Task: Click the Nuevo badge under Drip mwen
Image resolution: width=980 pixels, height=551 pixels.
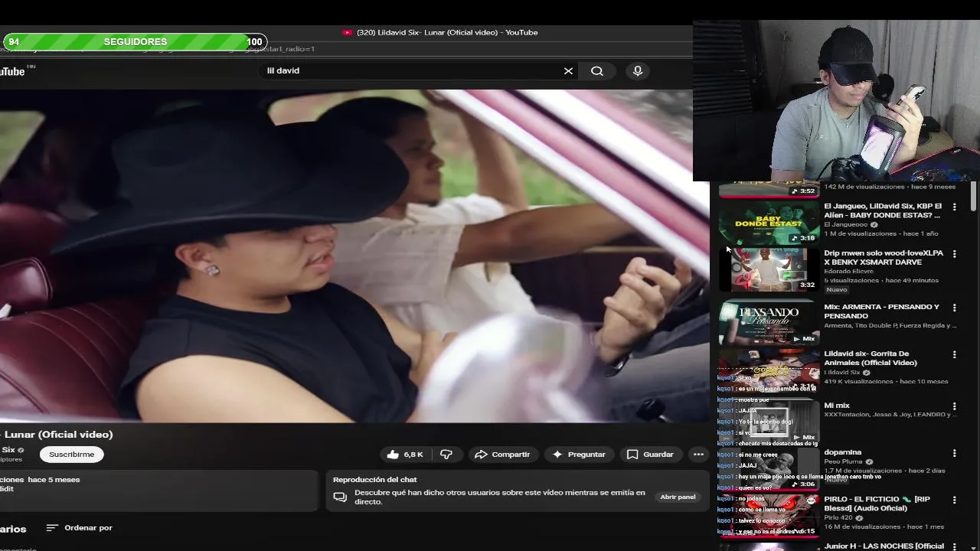Action: [x=836, y=290]
